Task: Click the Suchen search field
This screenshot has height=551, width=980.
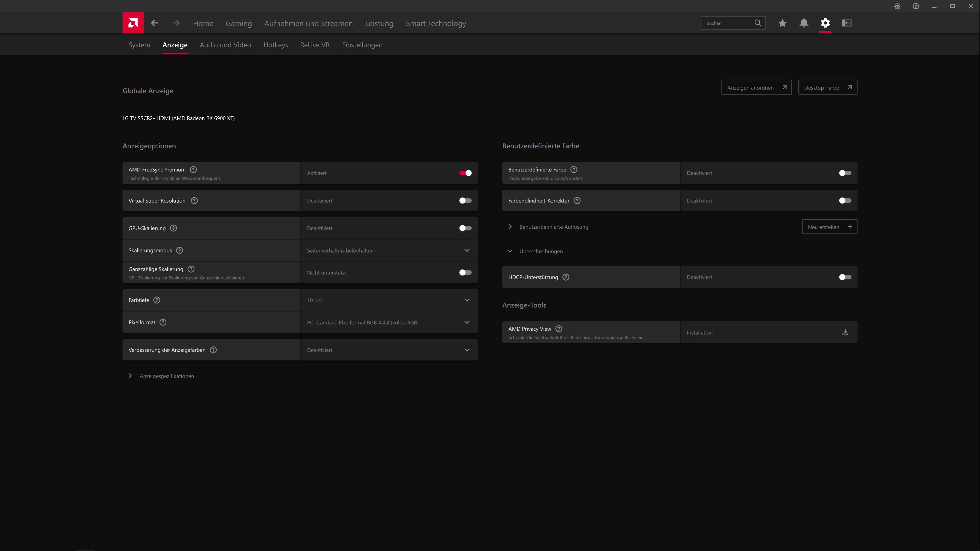Action: 727,23
